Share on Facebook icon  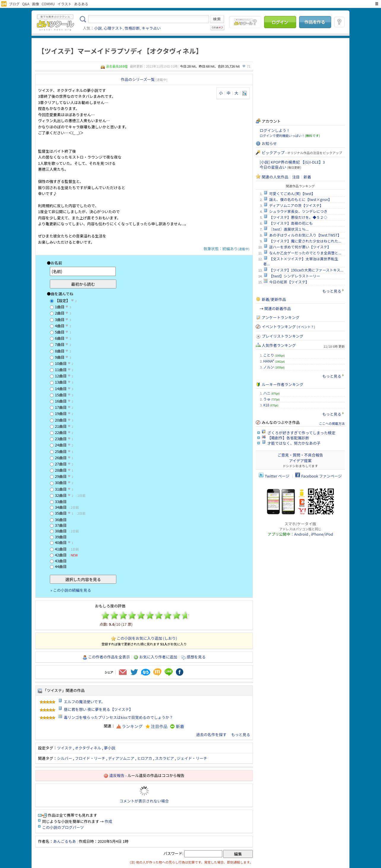click(180, 672)
